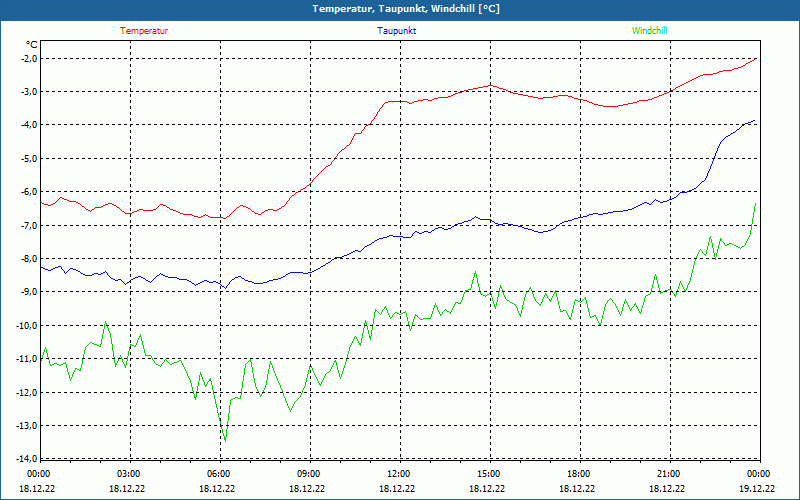Click the '03:00' time axis label
800x500 pixels.
pos(127,474)
